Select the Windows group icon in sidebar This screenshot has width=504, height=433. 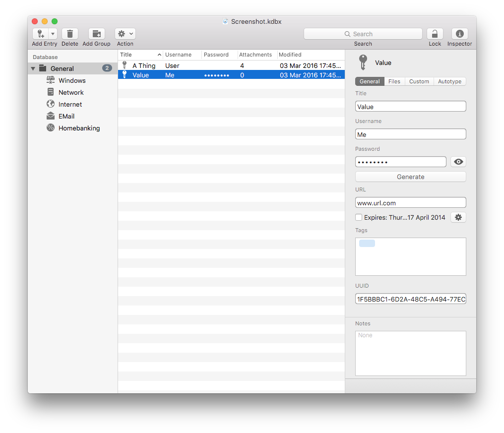pyautogui.click(x=51, y=80)
